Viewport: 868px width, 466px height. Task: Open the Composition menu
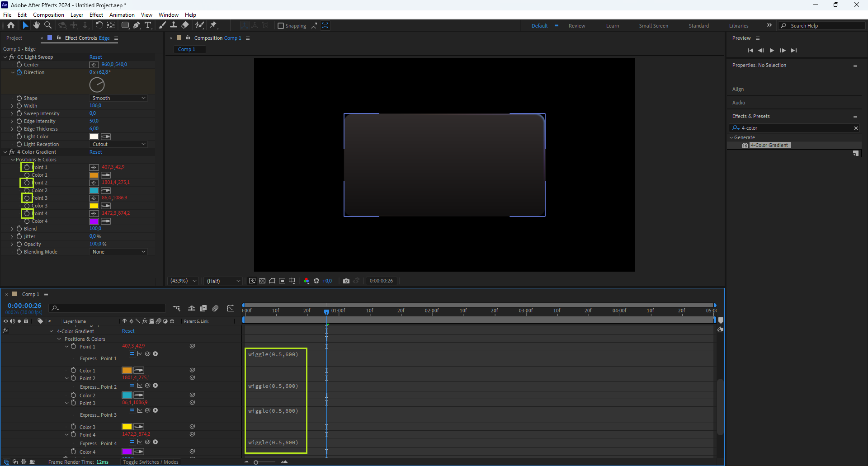48,15
